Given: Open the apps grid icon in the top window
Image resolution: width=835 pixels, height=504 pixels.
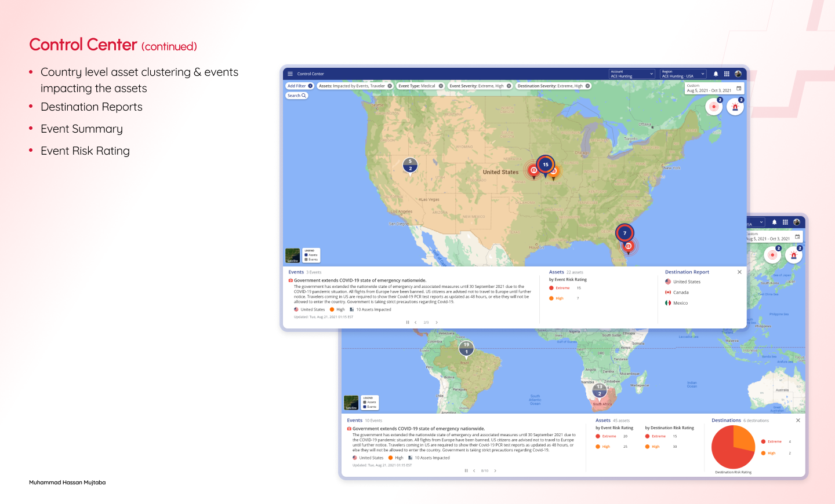Looking at the screenshot, I should [727, 74].
